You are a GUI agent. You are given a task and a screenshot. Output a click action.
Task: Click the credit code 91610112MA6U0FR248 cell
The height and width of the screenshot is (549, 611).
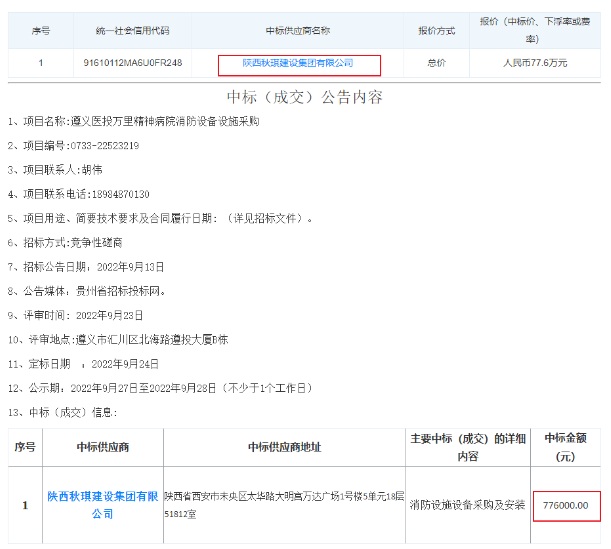tap(133, 63)
